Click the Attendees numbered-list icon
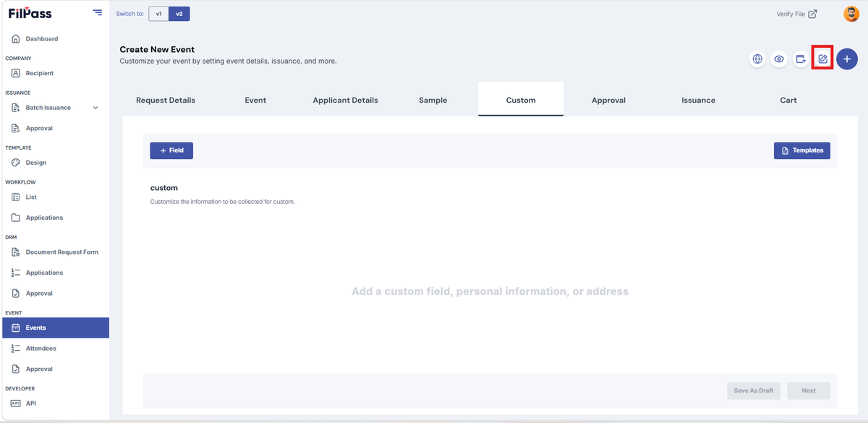The image size is (868, 423). (x=16, y=349)
